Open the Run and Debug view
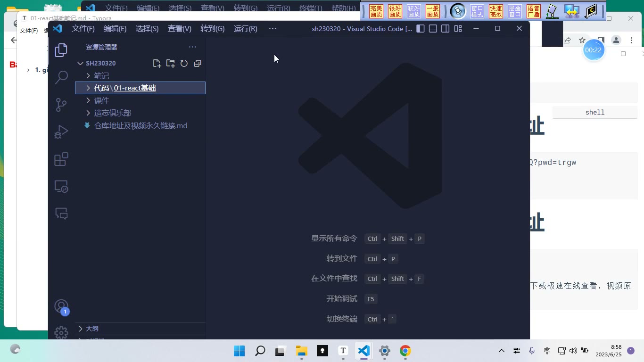This screenshot has width=644, height=362. [61, 132]
